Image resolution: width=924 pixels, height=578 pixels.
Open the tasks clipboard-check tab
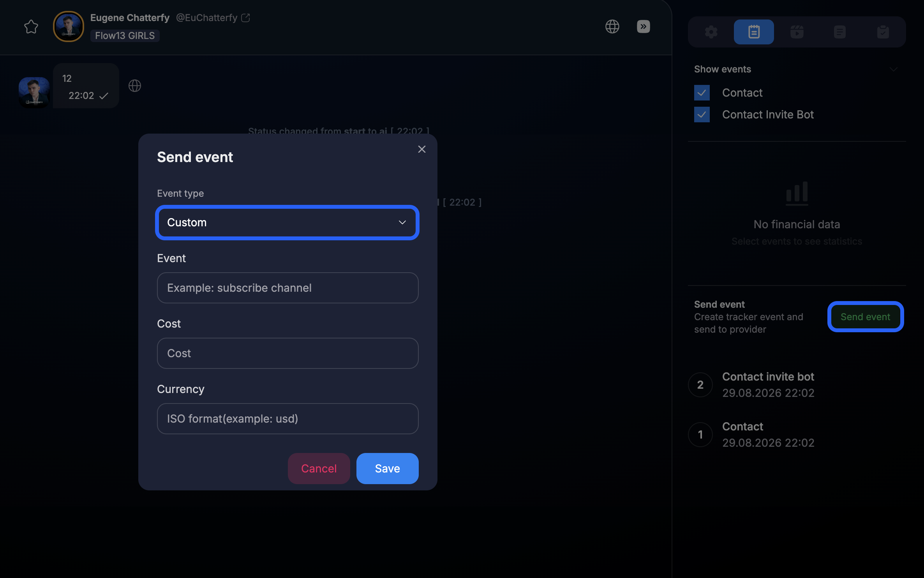click(883, 32)
